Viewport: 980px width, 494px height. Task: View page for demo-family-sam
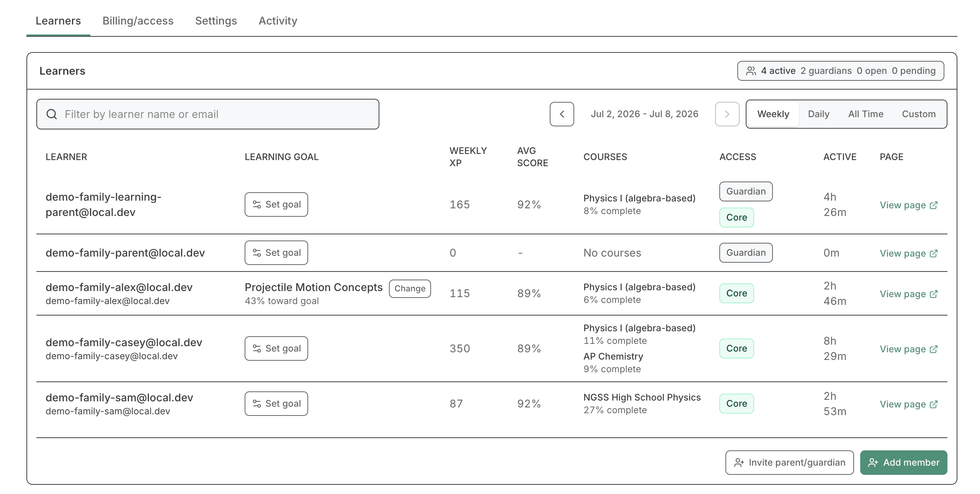pos(908,404)
